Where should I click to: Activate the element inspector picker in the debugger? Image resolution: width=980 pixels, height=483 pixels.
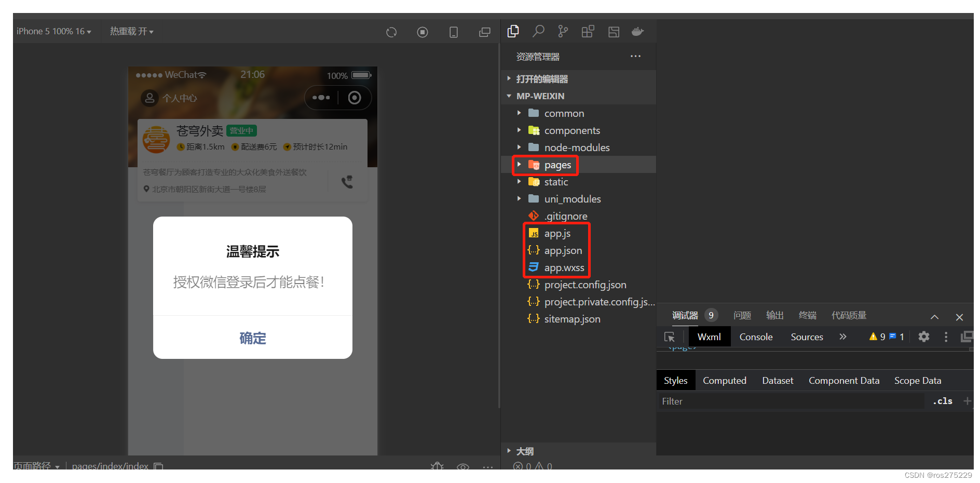(x=670, y=337)
